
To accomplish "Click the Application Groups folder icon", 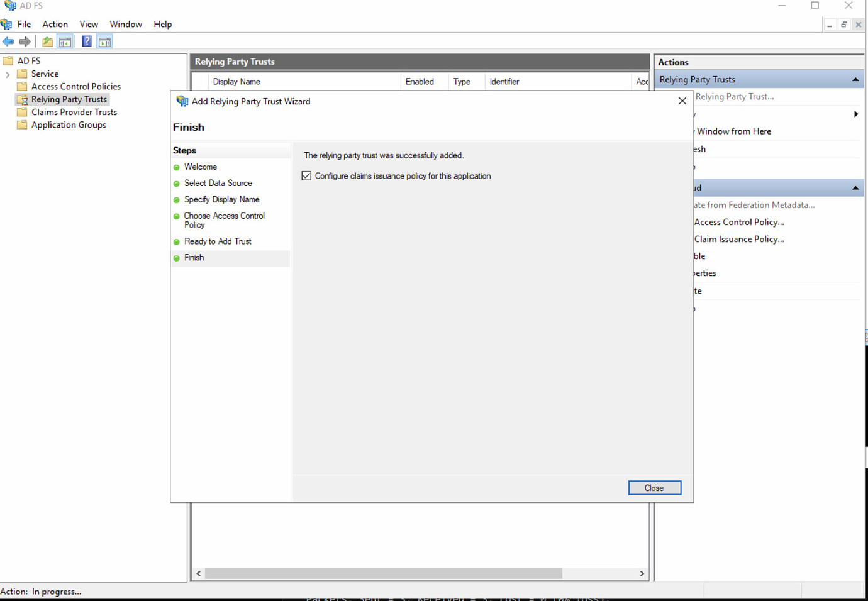I will [21, 124].
